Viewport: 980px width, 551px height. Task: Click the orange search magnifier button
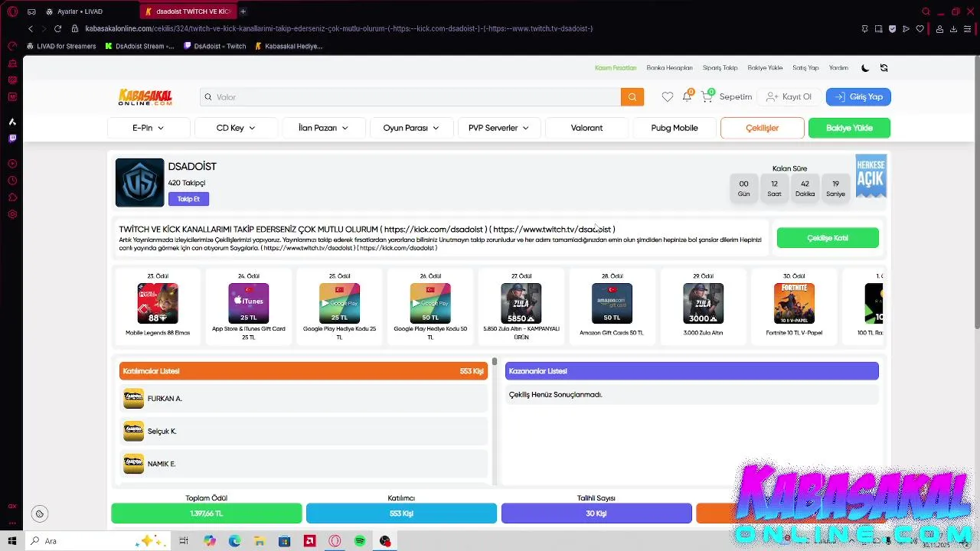point(632,97)
